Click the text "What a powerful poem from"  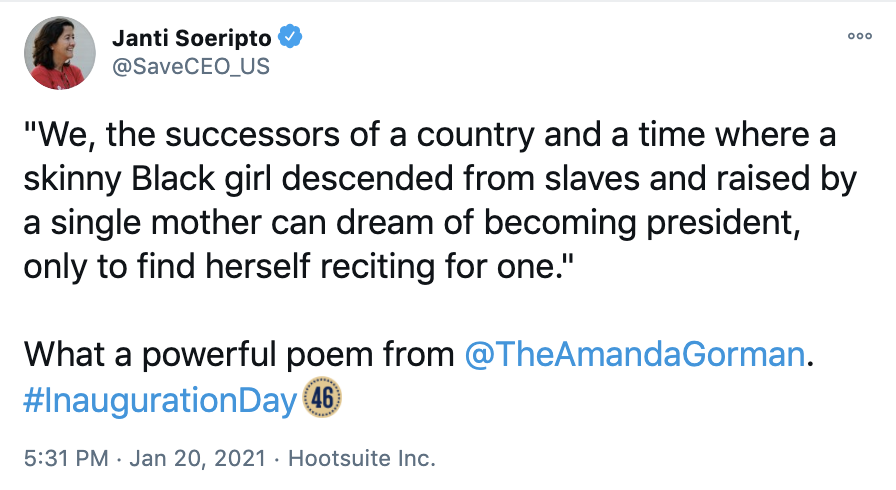pos(239,354)
